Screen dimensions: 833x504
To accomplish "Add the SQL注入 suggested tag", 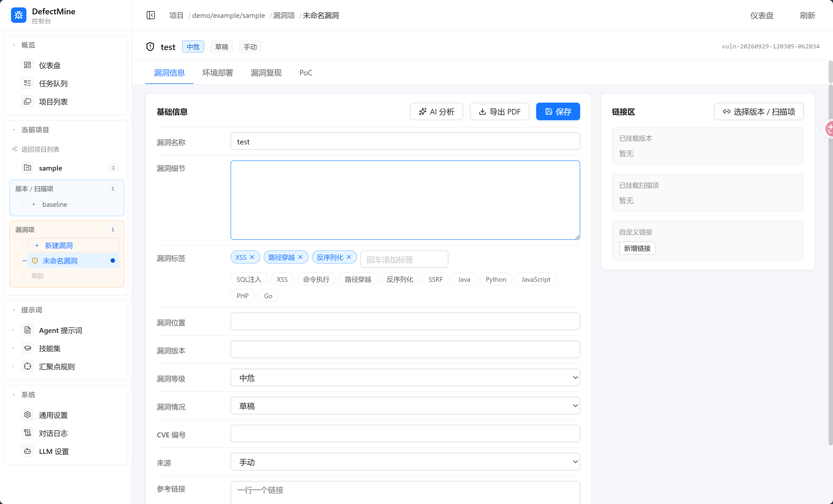I will click(249, 279).
